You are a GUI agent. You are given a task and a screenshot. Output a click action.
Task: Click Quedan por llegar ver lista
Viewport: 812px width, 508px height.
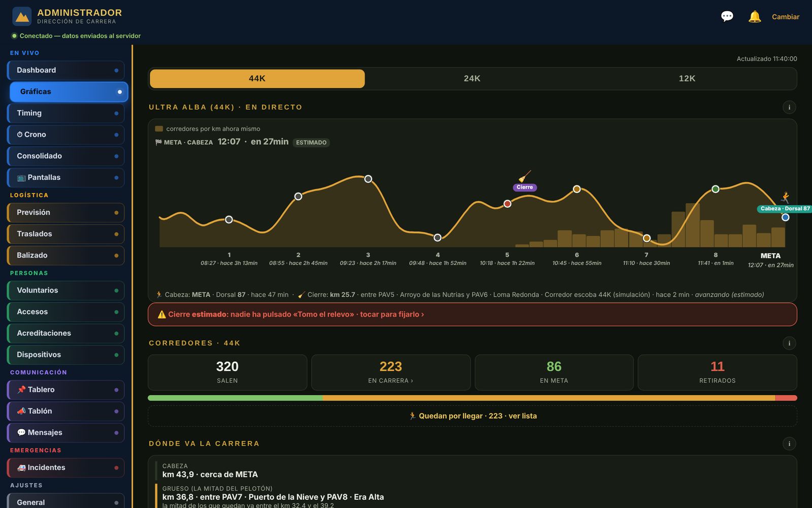(x=472, y=416)
